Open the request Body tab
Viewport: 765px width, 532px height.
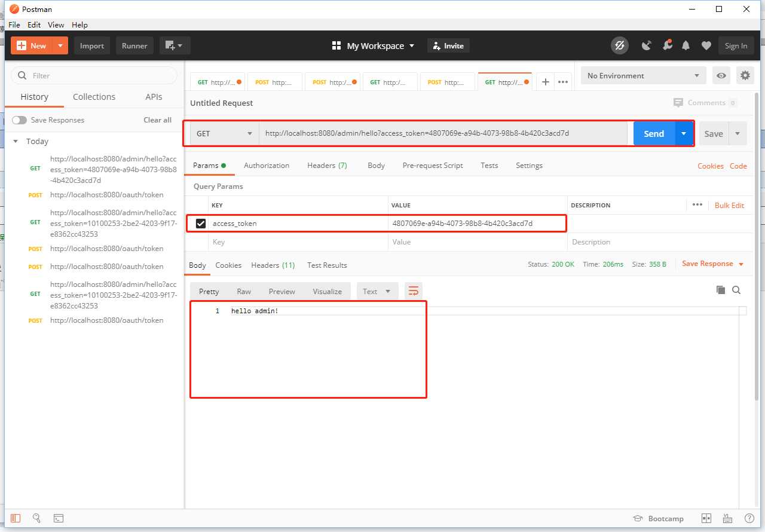click(x=376, y=166)
